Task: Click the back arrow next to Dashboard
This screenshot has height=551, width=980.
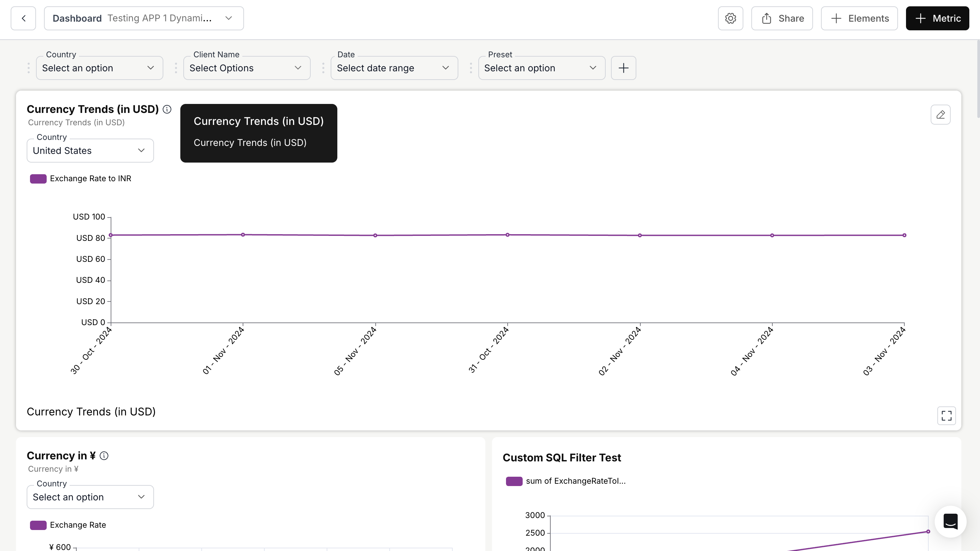Action: (23, 18)
